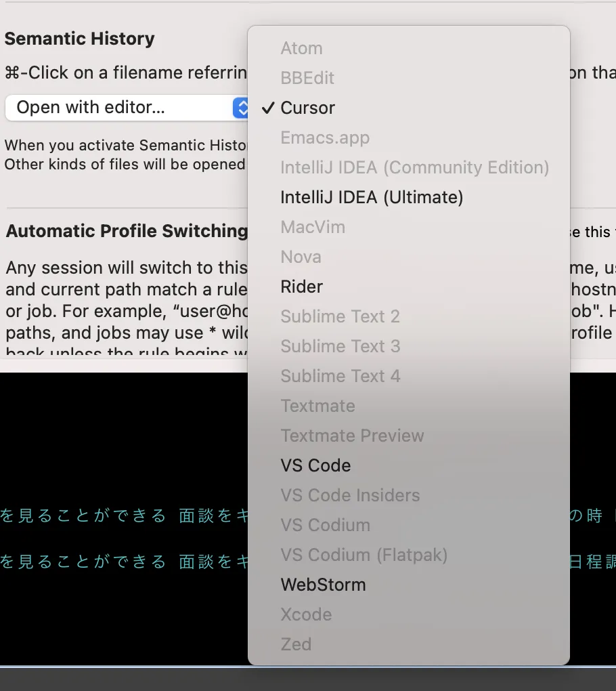Click the blue dropdown stepper arrows
The width and height of the screenshot is (616, 691).
click(x=241, y=108)
